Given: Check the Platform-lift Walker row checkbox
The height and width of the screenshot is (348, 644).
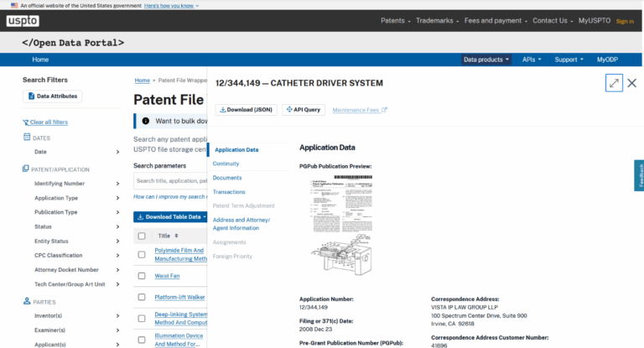Looking at the screenshot, I should (142, 297).
